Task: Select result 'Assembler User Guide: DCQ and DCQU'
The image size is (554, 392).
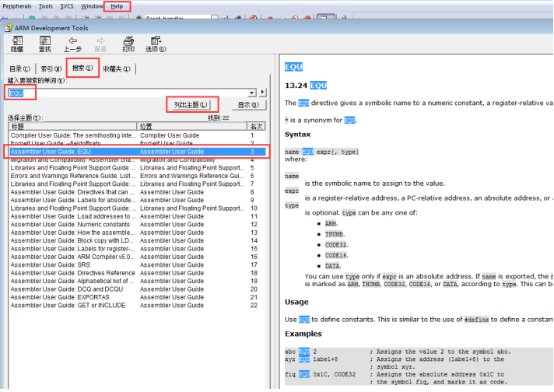Action: (137, 289)
